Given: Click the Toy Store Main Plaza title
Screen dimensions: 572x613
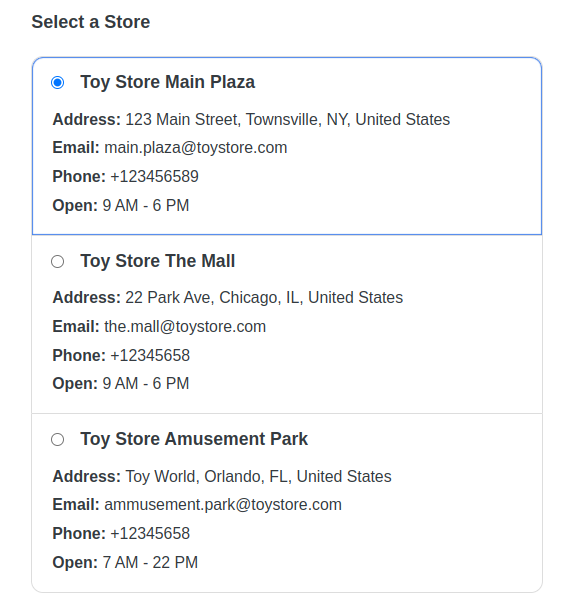Looking at the screenshot, I should 167,82.
